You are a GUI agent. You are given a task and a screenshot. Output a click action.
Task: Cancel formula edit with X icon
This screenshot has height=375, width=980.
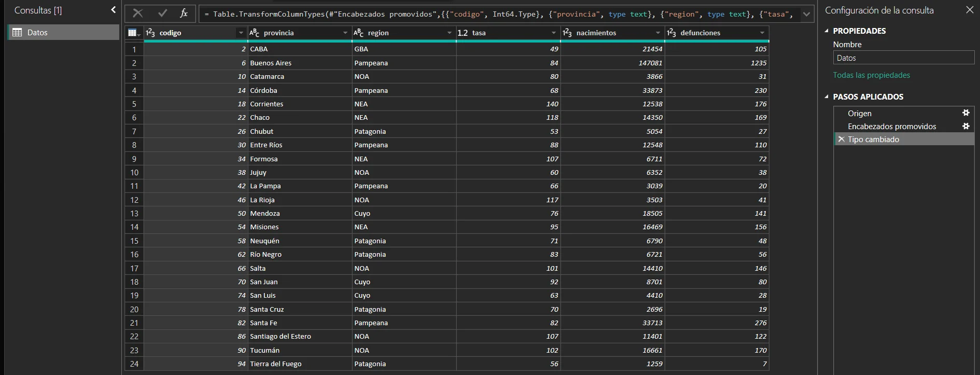coord(138,13)
